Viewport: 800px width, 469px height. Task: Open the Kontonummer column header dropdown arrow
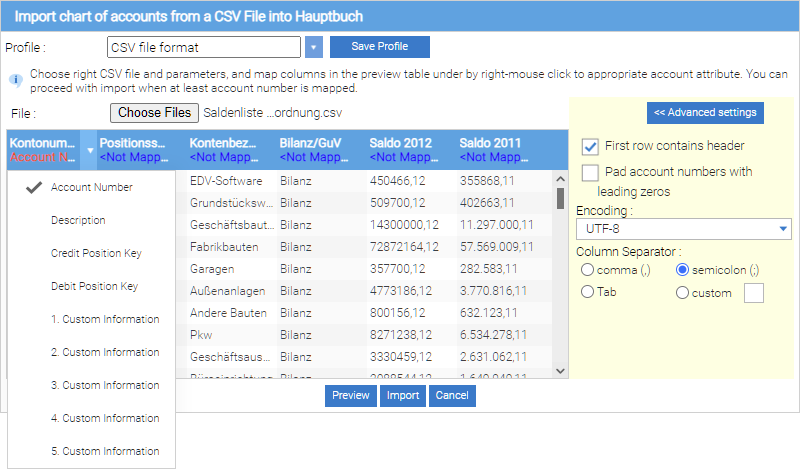(x=90, y=151)
